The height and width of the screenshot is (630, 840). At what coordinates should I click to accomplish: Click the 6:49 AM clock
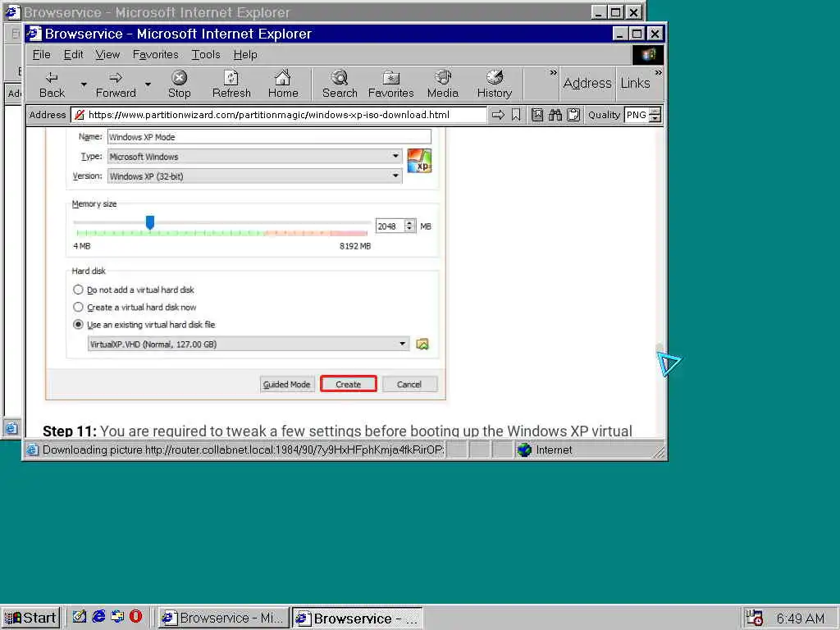tap(800, 619)
